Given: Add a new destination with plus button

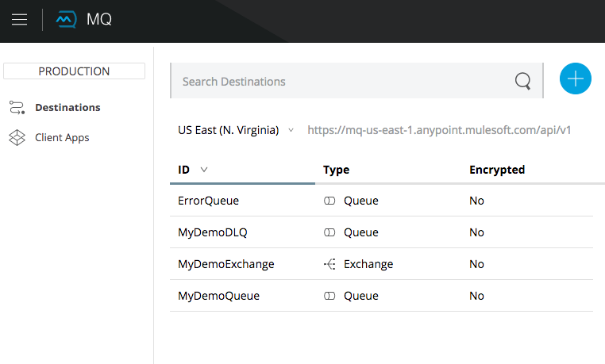Looking at the screenshot, I should [576, 79].
